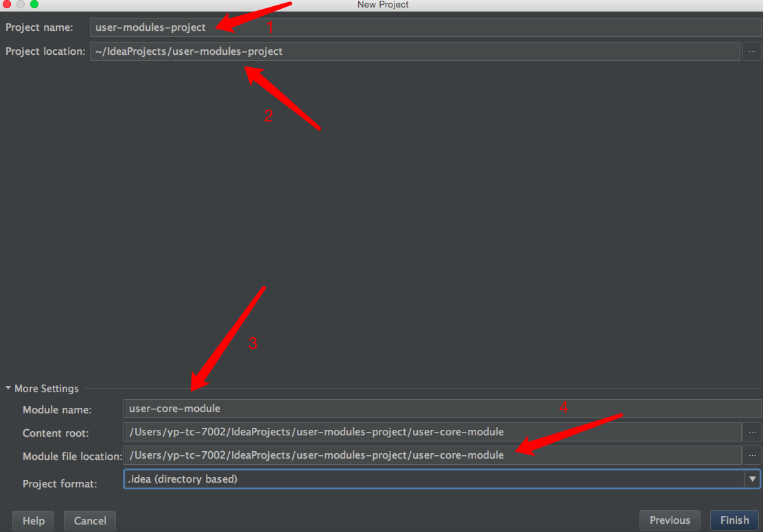Click Cancel to dismiss the dialog
763x532 pixels.
click(89, 520)
